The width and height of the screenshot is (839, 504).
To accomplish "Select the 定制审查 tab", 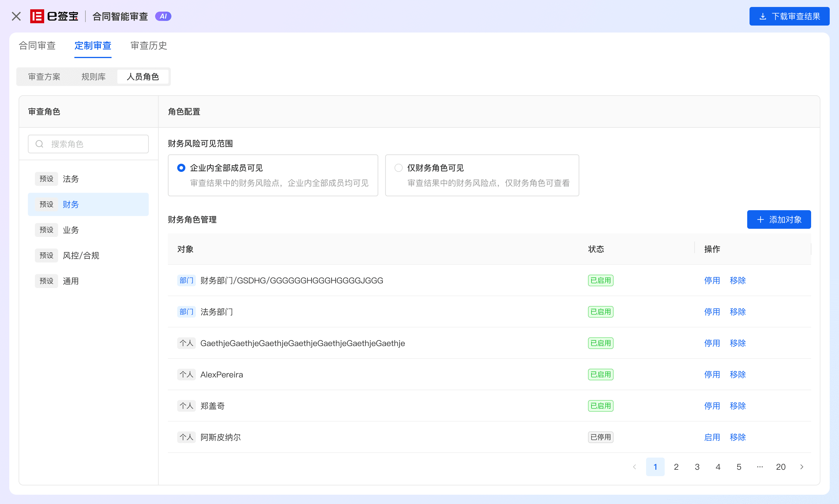I will point(93,46).
